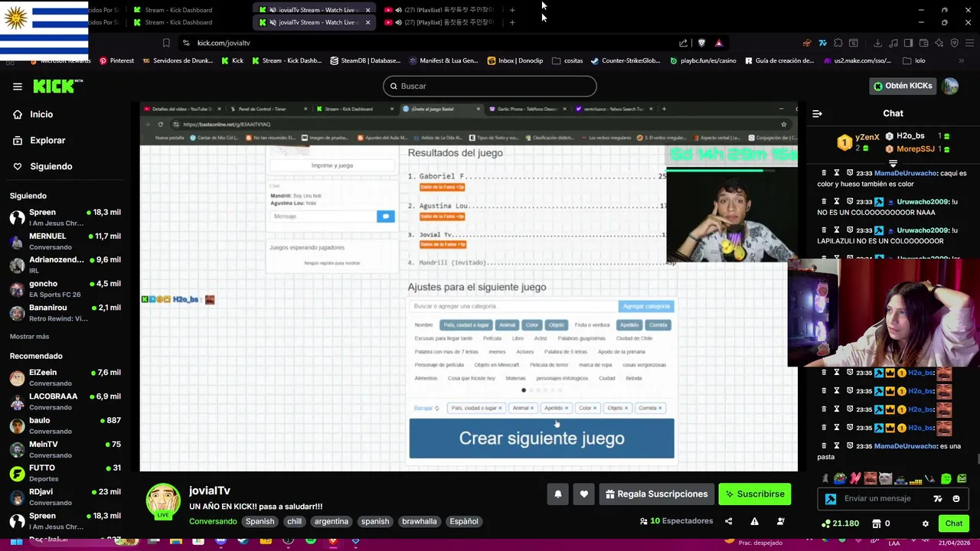Viewport: 980px width, 551px height.
Task: Click jovialTv streamer avatar
Action: (163, 500)
